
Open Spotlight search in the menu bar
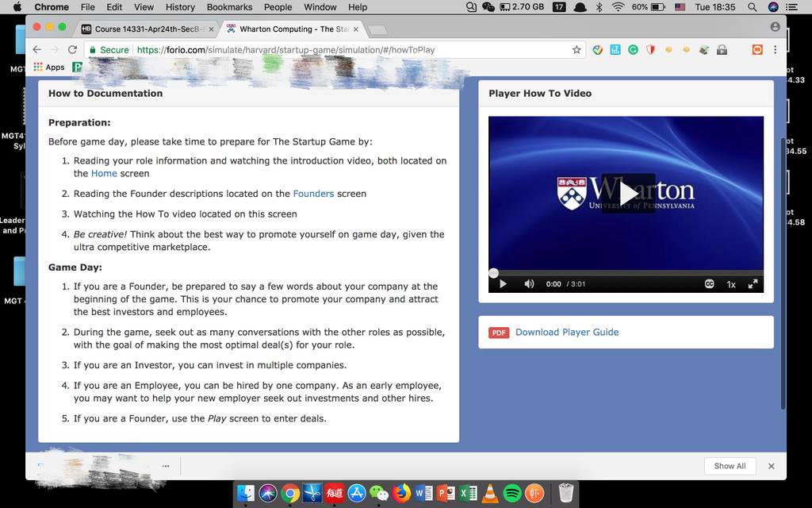[x=752, y=7]
